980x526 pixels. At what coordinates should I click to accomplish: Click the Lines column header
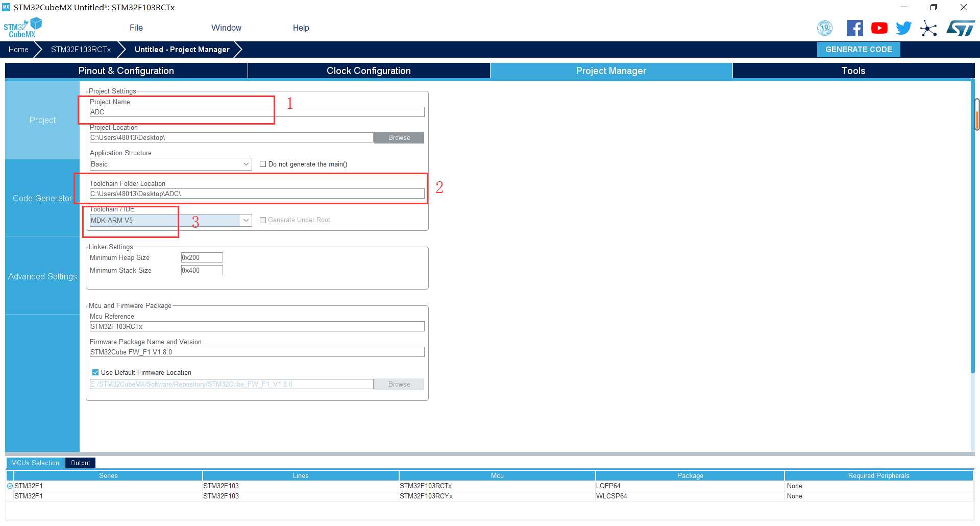[x=301, y=475]
